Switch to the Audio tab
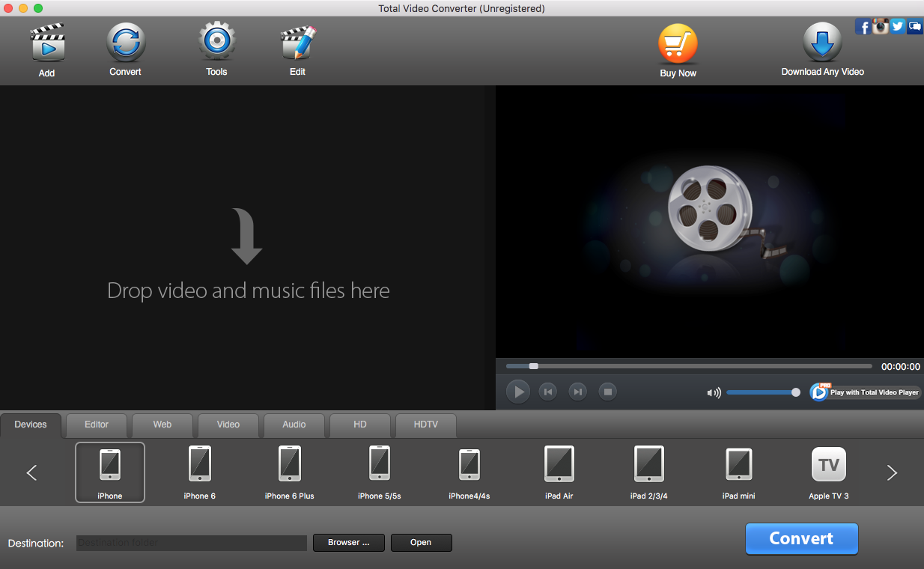The width and height of the screenshot is (924, 569). pyautogui.click(x=294, y=425)
